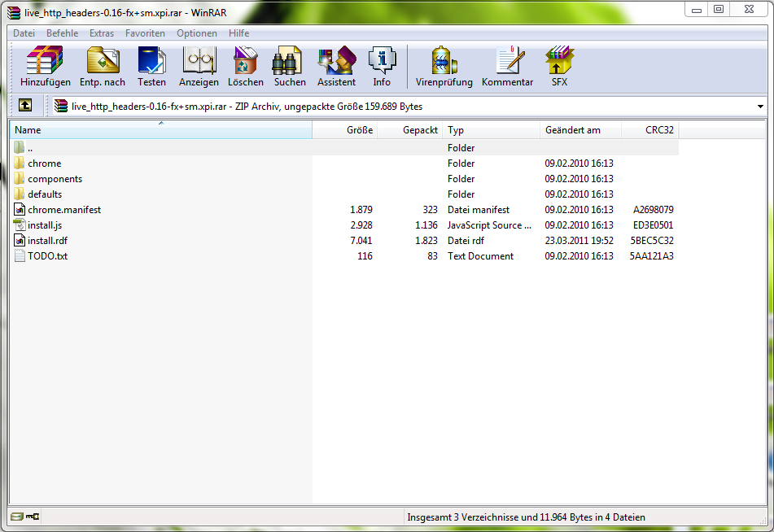The height and width of the screenshot is (532, 774).
Task: Click the defaults folder icon
Action: pos(20,194)
